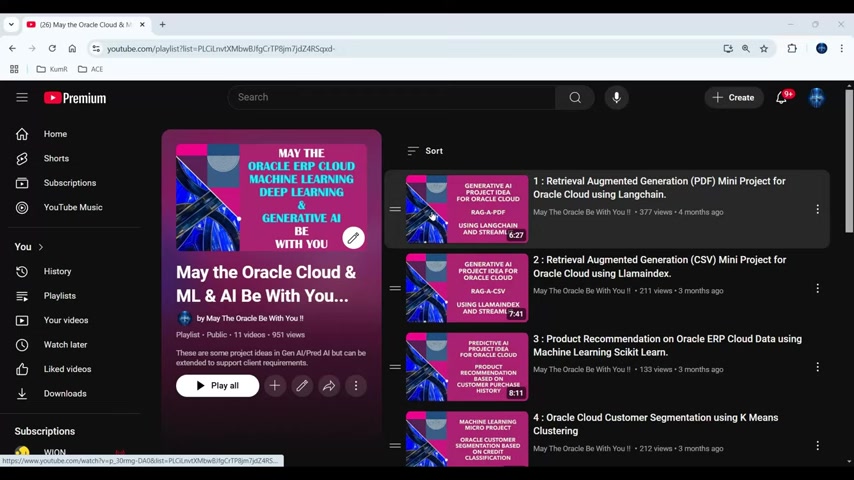The image size is (854, 480).
Task: Click the YouTube search input field
Action: click(x=392, y=98)
